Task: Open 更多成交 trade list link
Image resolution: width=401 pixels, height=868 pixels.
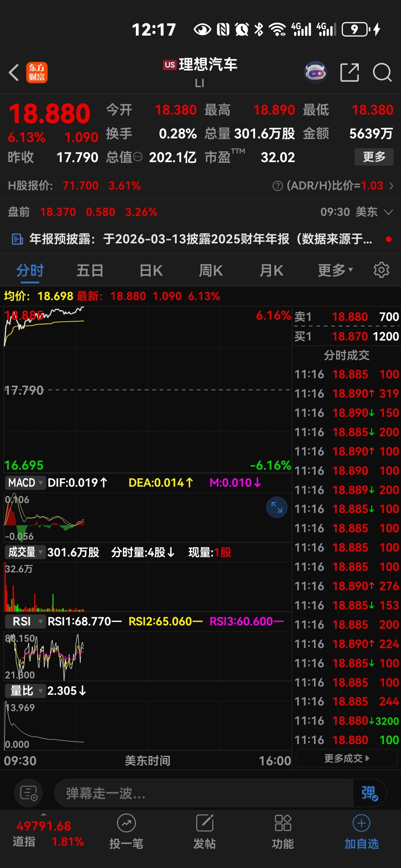Action: pyautogui.click(x=346, y=758)
